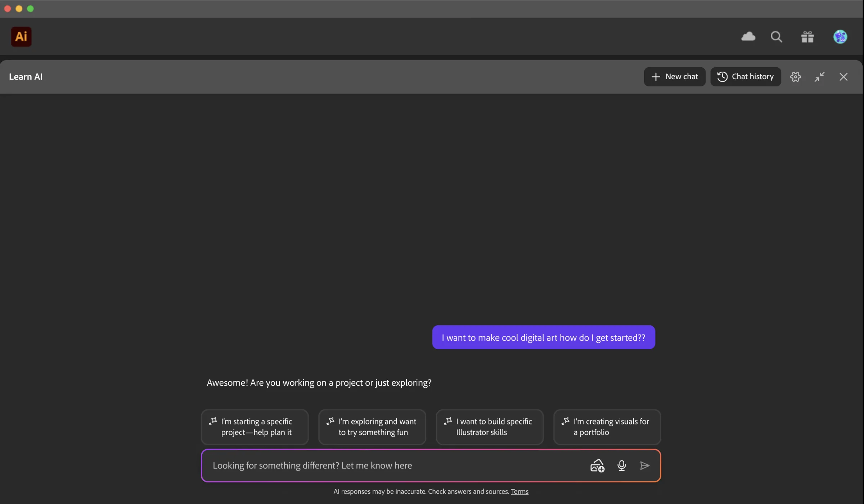Click the "AI responses may be inaccurate" disclaimer text
864x504 pixels.
421,491
